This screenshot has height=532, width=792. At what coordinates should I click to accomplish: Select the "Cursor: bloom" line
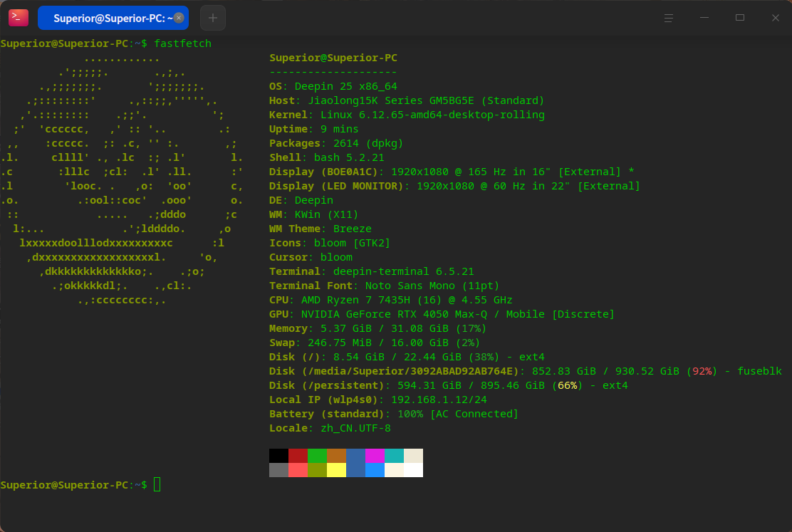311,257
